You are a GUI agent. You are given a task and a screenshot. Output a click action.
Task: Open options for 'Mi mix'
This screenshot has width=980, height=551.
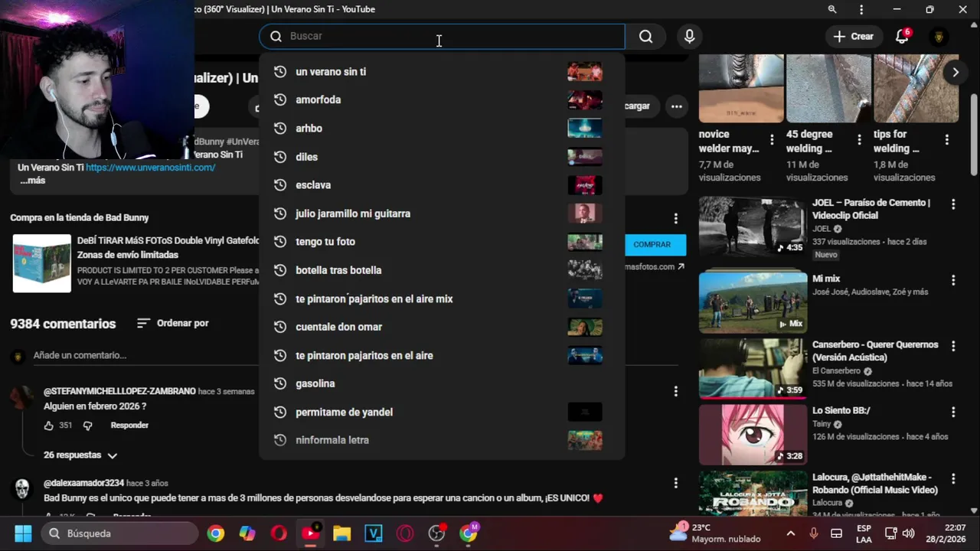pyautogui.click(x=953, y=281)
